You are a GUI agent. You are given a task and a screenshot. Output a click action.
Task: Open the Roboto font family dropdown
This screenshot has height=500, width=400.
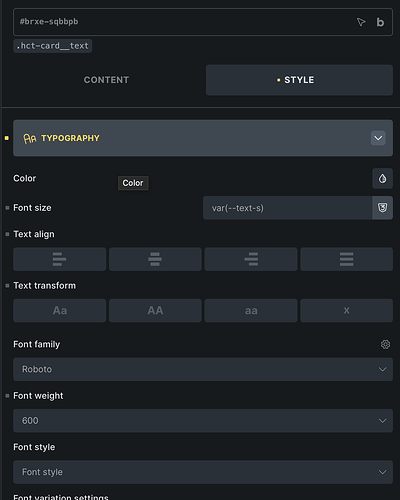203,369
